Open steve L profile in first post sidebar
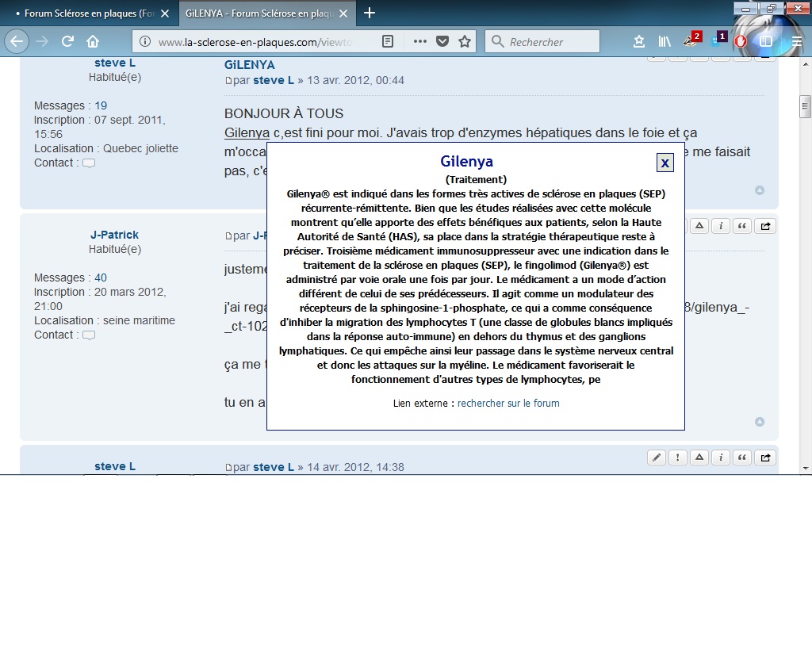This screenshot has height=647, width=812. pos(114,63)
